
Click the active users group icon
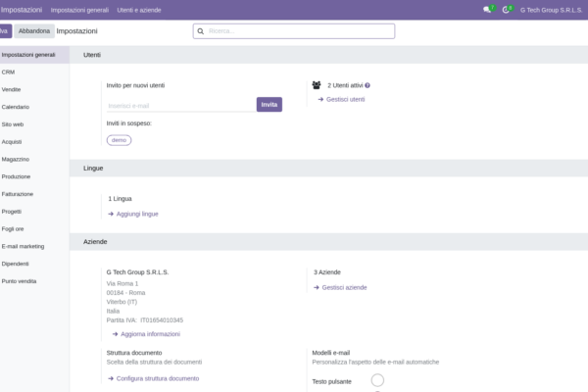[317, 85]
